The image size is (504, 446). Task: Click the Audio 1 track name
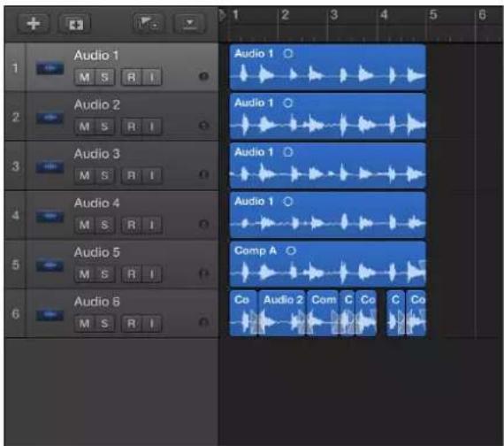pos(96,56)
